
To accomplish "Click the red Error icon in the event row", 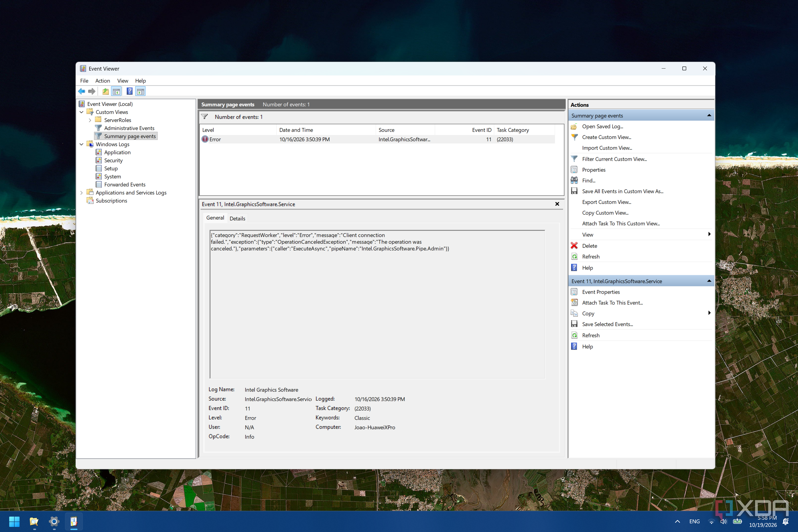I will (x=205, y=139).
